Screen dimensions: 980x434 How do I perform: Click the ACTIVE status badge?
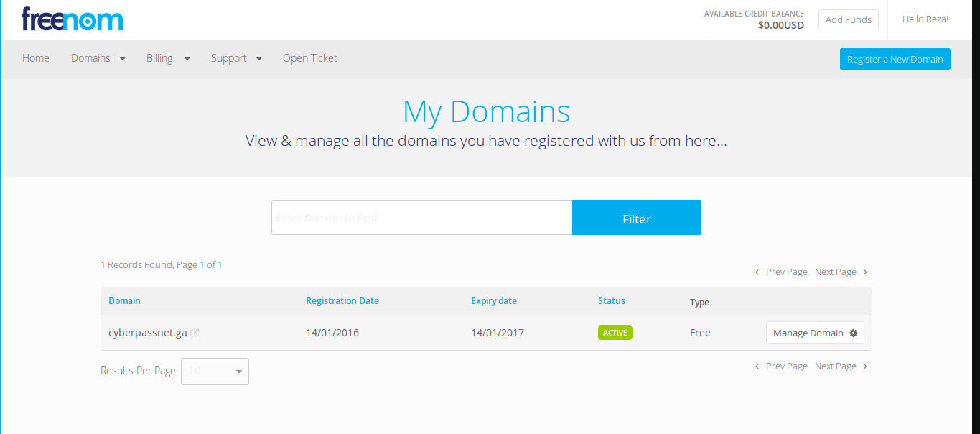(x=615, y=333)
